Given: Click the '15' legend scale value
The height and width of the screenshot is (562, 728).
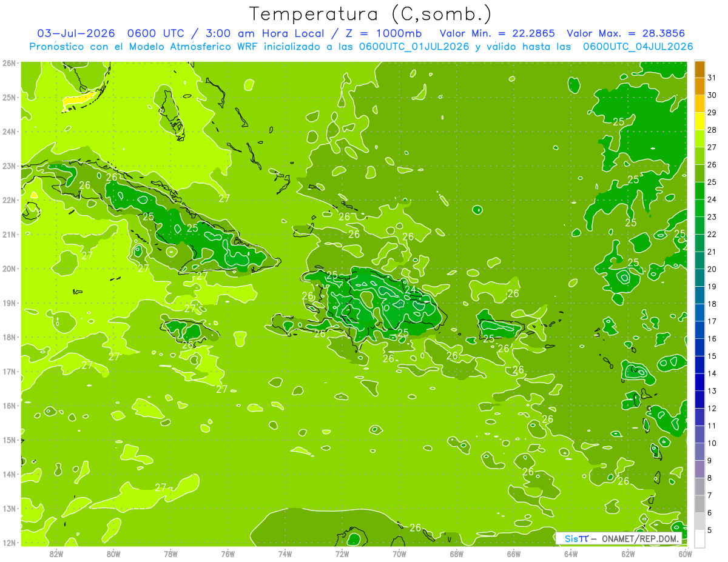Looking at the screenshot, I should (712, 356).
